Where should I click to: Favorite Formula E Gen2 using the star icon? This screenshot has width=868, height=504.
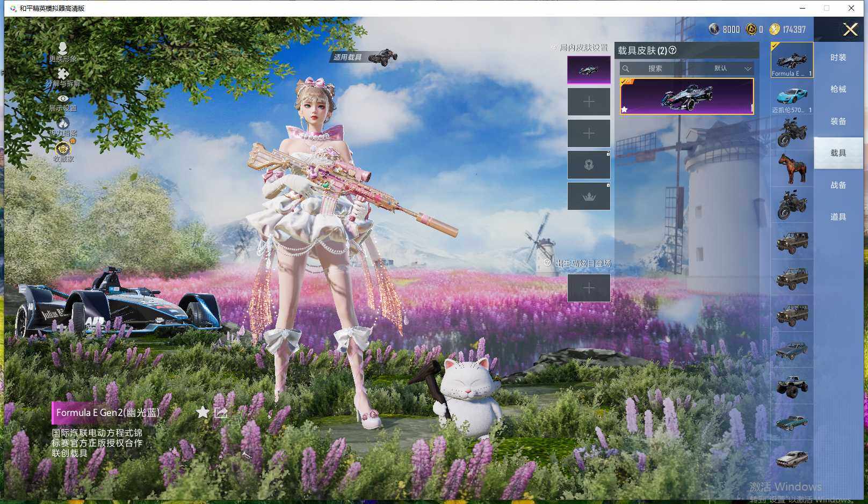[x=203, y=412]
